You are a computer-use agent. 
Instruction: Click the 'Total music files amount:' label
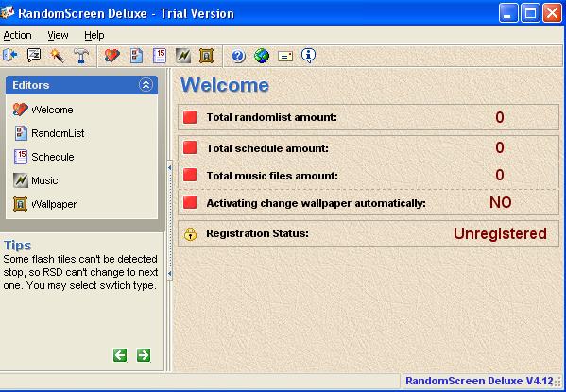tap(272, 176)
